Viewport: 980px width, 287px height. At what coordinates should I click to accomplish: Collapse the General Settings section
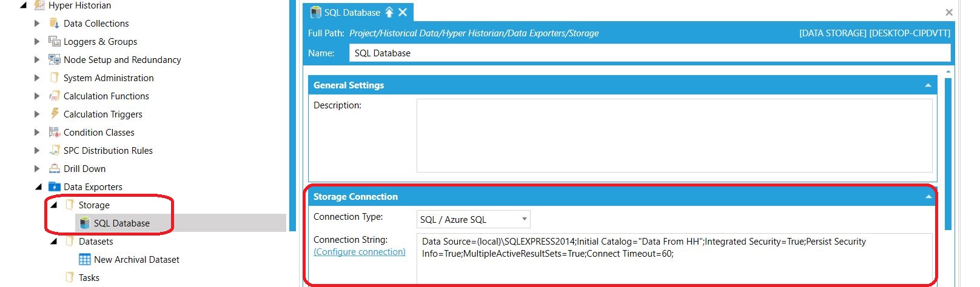click(x=928, y=85)
